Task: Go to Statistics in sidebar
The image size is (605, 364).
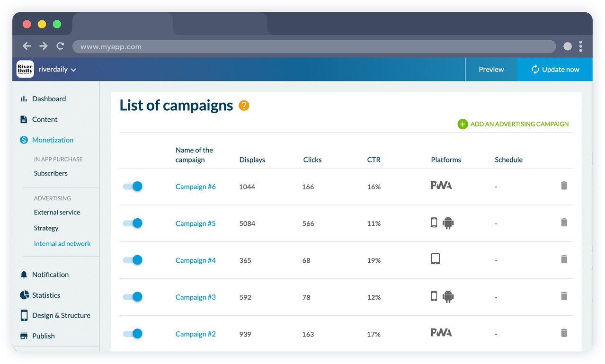Action: (x=46, y=295)
